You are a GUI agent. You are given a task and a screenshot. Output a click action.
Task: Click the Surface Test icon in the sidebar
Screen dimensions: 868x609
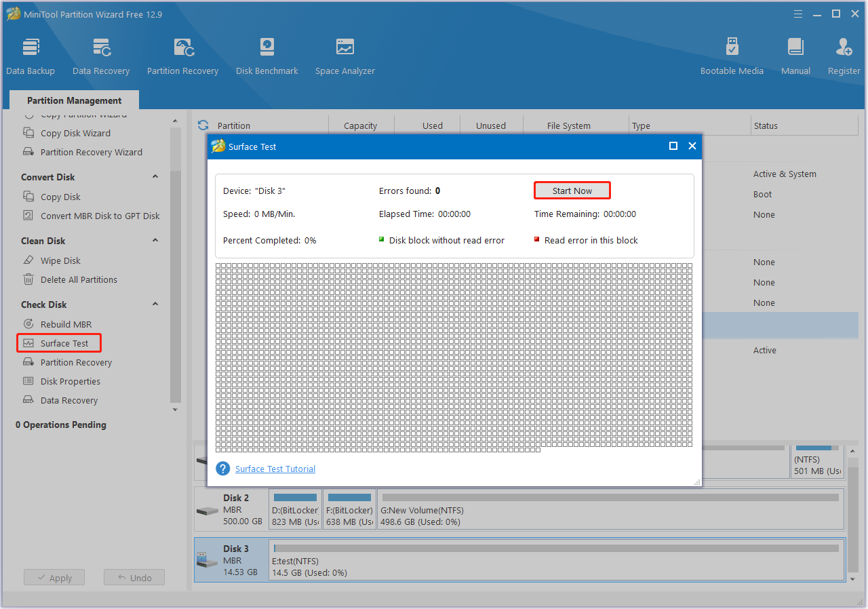(x=28, y=343)
